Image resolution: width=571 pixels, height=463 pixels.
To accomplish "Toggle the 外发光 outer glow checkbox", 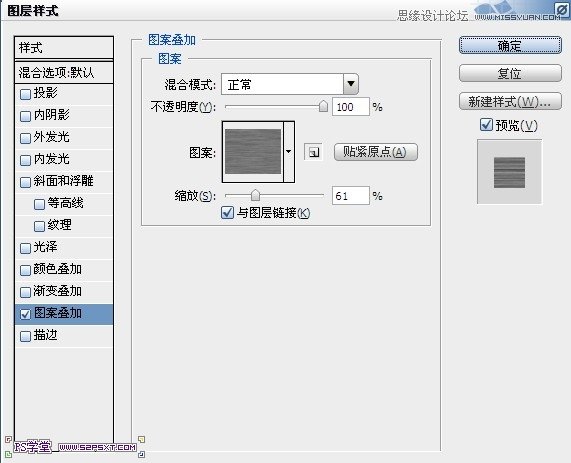I will (25, 138).
